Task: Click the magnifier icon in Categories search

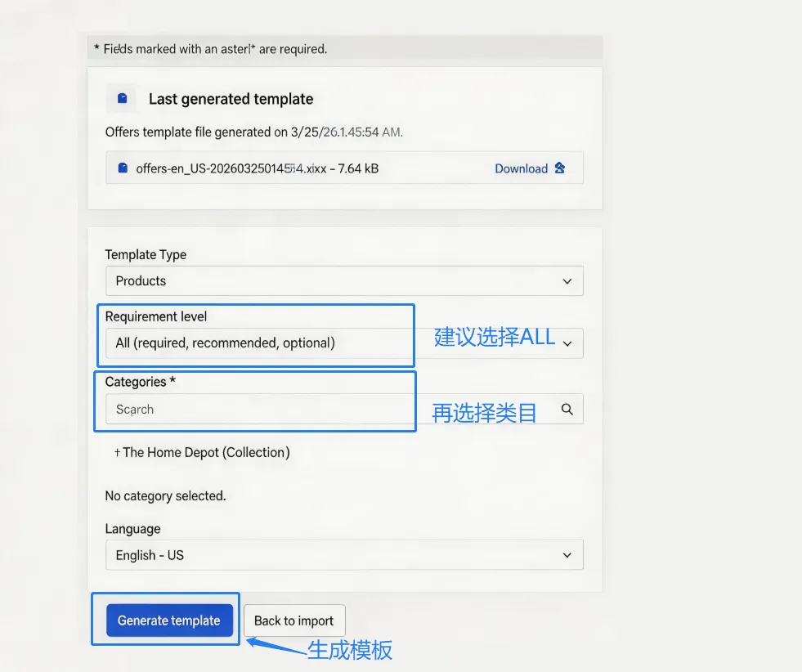Action: (x=567, y=410)
